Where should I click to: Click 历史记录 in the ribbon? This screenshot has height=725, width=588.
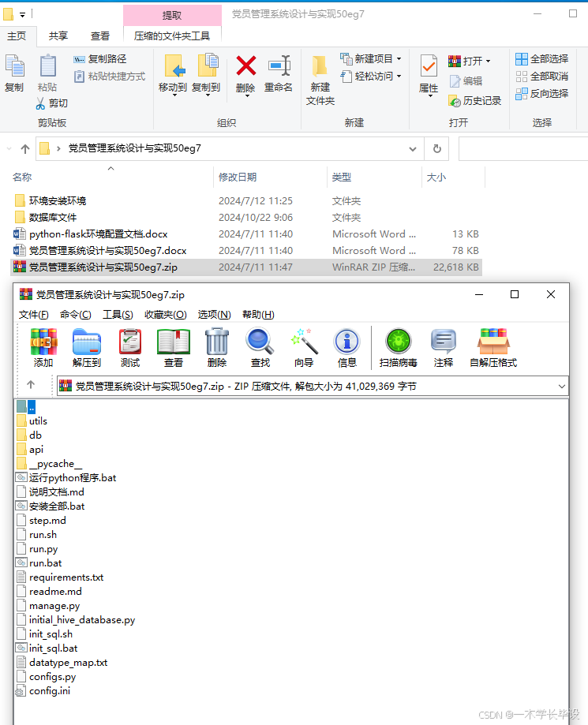tap(475, 101)
